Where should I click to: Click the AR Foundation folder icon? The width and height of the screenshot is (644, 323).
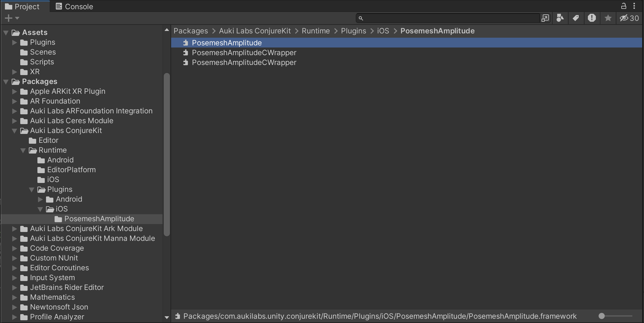point(24,101)
